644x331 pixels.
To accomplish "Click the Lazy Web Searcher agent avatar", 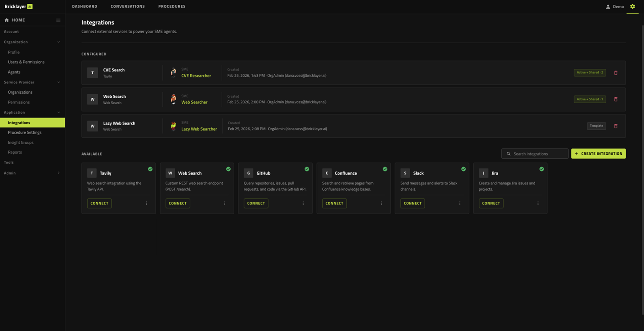I will (173, 126).
